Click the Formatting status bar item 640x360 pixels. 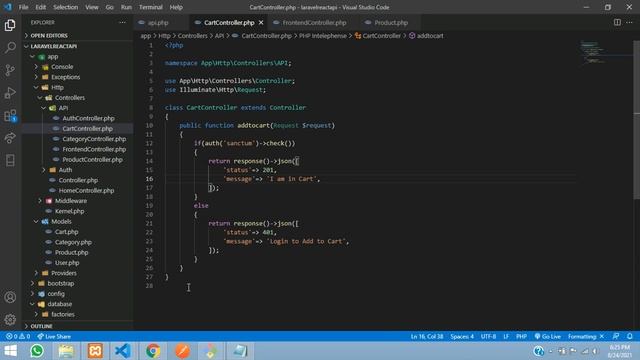coord(586,336)
